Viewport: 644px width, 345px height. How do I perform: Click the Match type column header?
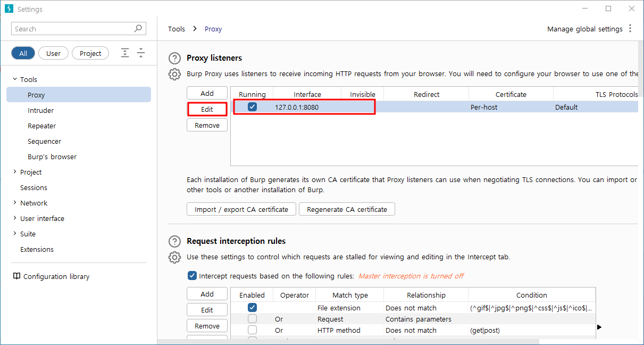tap(349, 295)
